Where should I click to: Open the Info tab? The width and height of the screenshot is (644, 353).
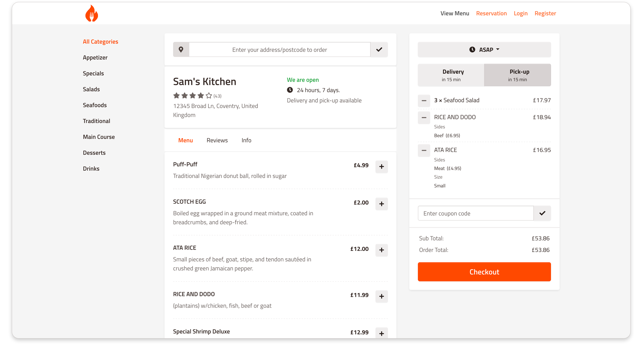click(246, 140)
